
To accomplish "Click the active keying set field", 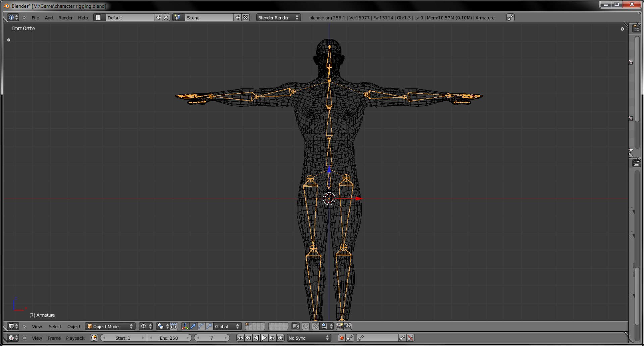I will 377,338.
